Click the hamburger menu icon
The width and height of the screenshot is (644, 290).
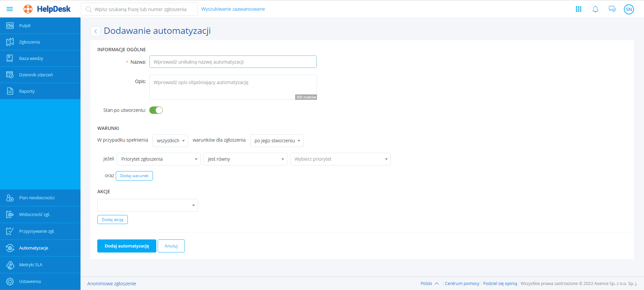pyautogui.click(x=10, y=9)
